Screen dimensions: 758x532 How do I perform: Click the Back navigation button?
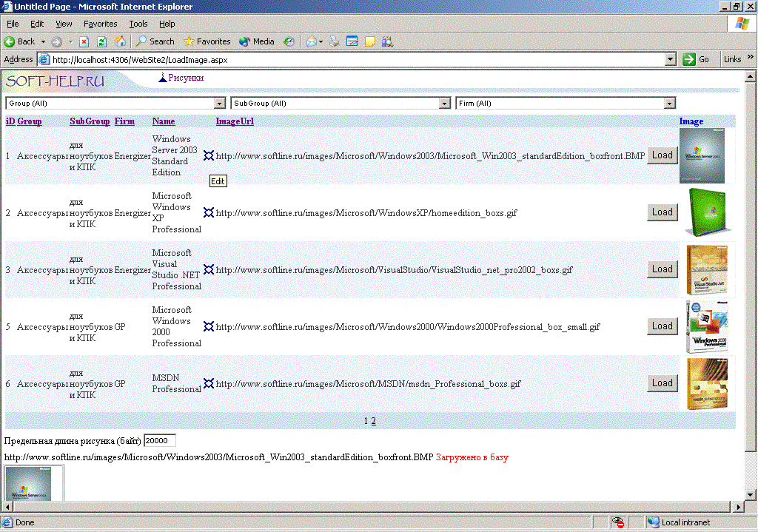pyautogui.click(x=19, y=41)
